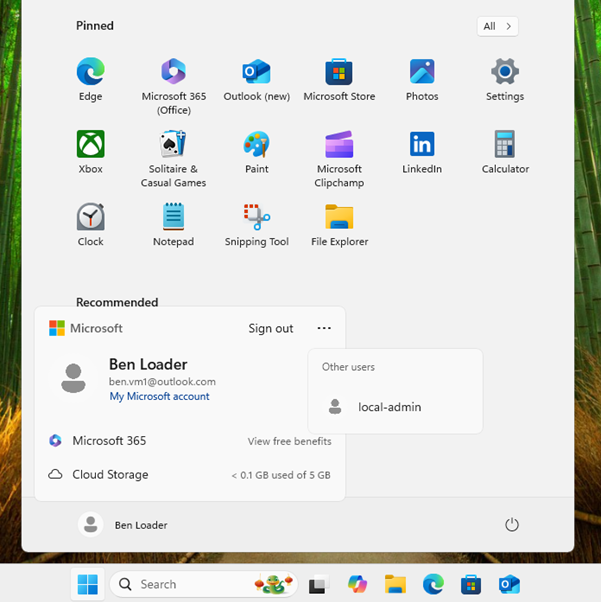This screenshot has width=601, height=602.
Task: Open File Explorer from the taskbar
Action: pos(395,584)
